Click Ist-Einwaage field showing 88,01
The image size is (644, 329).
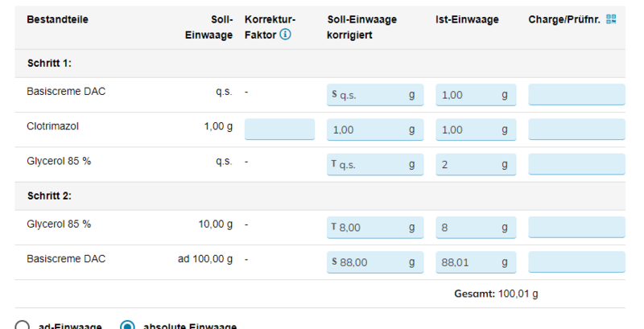[476, 261]
